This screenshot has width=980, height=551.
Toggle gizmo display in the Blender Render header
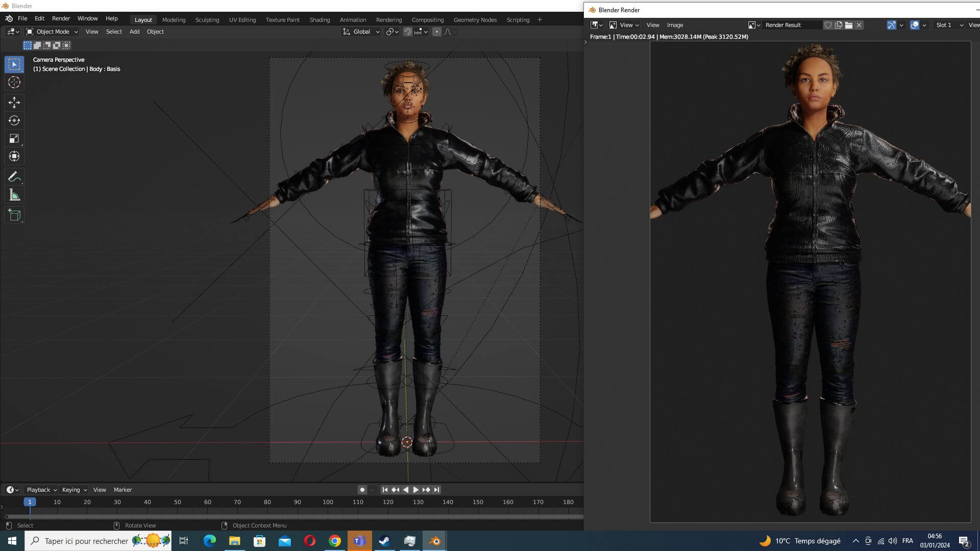coord(891,25)
